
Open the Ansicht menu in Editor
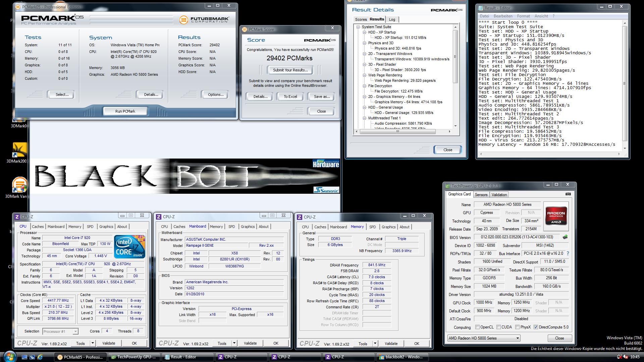[541, 16]
